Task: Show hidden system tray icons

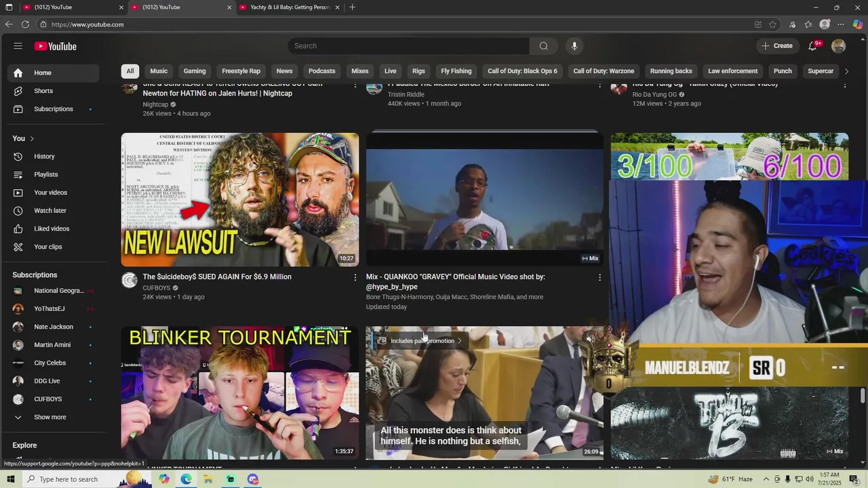Action: [768, 479]
